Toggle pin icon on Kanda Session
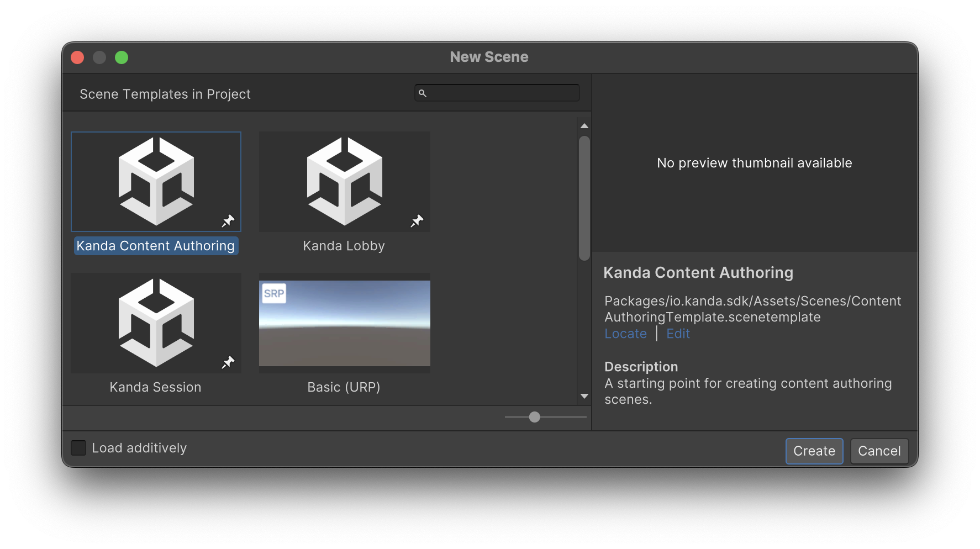Image resolution: width=980 pixels, height=549 pixels. tap(228, 362)
